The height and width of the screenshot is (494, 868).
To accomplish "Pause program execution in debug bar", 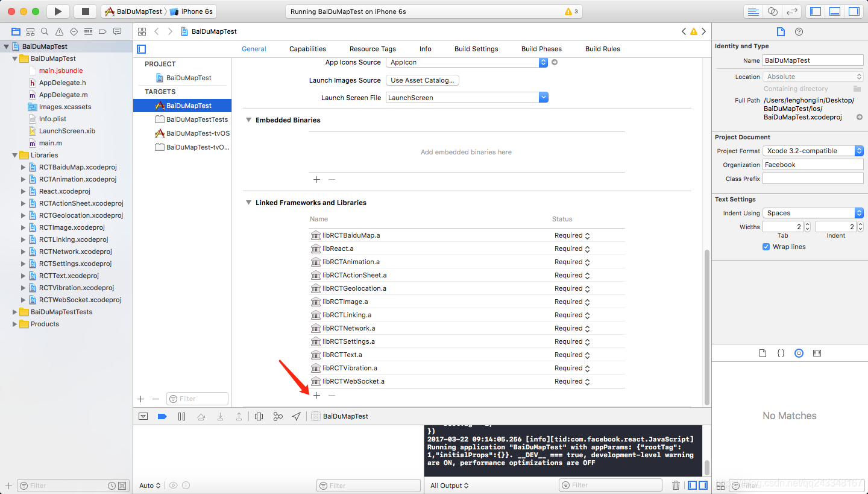I will pyautogui.click(x=181, y=416).
